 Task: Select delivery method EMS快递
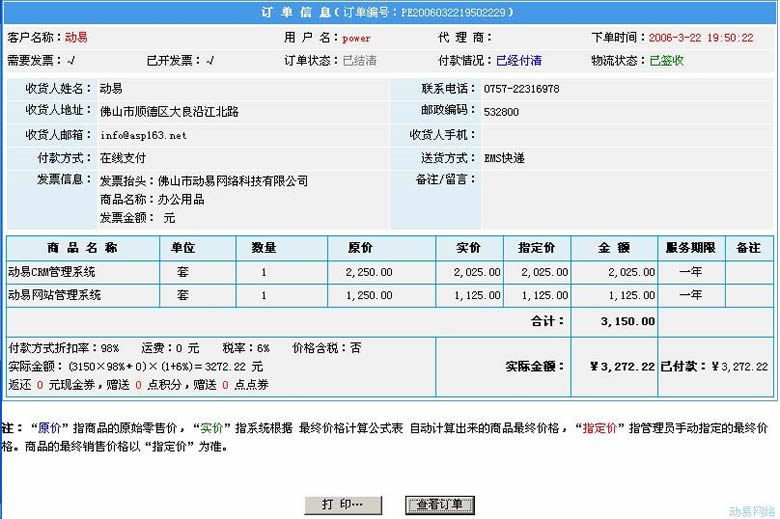click(504, 158)
